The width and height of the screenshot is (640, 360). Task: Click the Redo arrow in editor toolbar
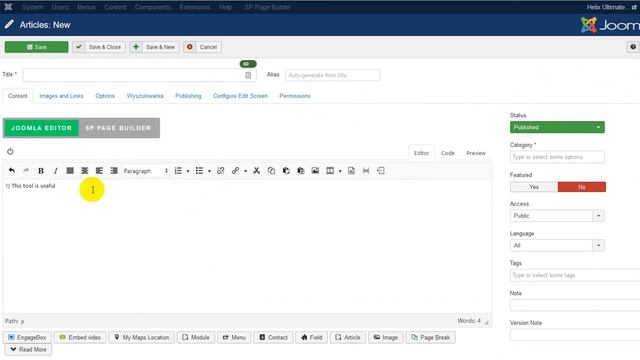(26, 171)
